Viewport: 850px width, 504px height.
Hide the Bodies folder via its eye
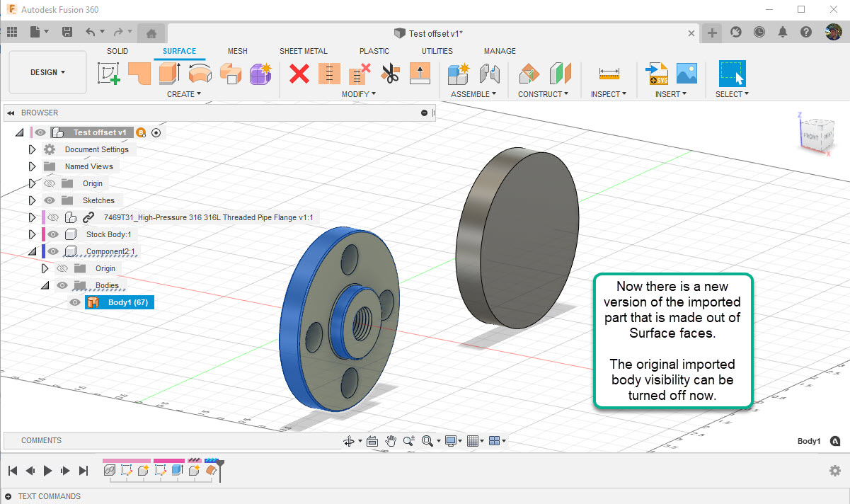point(62,285)
